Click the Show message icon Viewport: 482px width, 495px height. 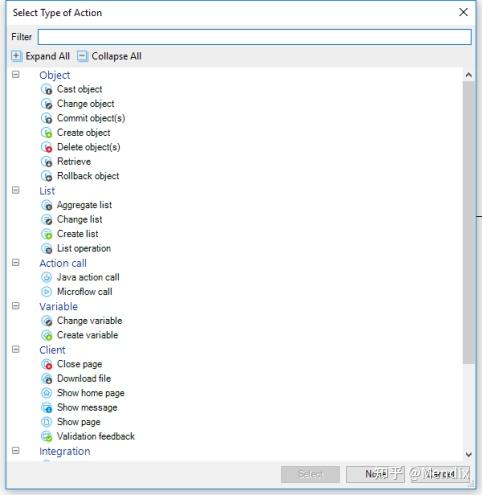(46, 407)
